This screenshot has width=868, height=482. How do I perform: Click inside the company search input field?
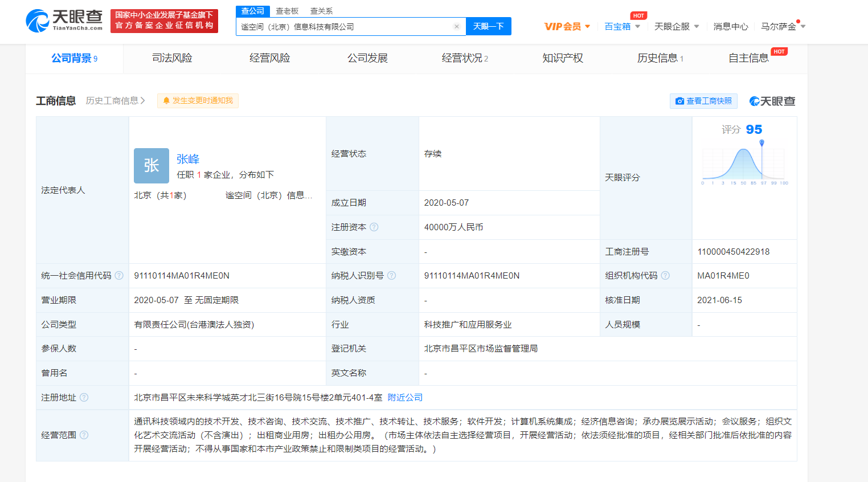pyautogui.click(x=342, y=26)
